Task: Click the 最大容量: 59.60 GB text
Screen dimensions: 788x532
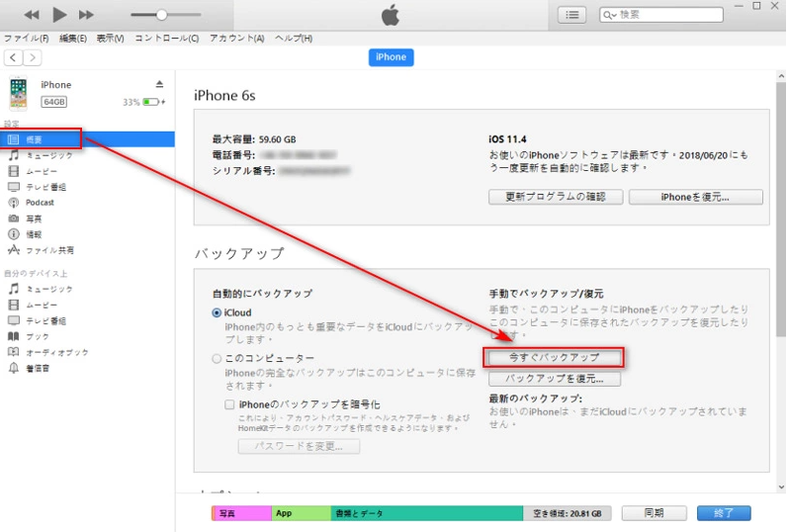Action: pyautogui.click(x=254, y=139)
